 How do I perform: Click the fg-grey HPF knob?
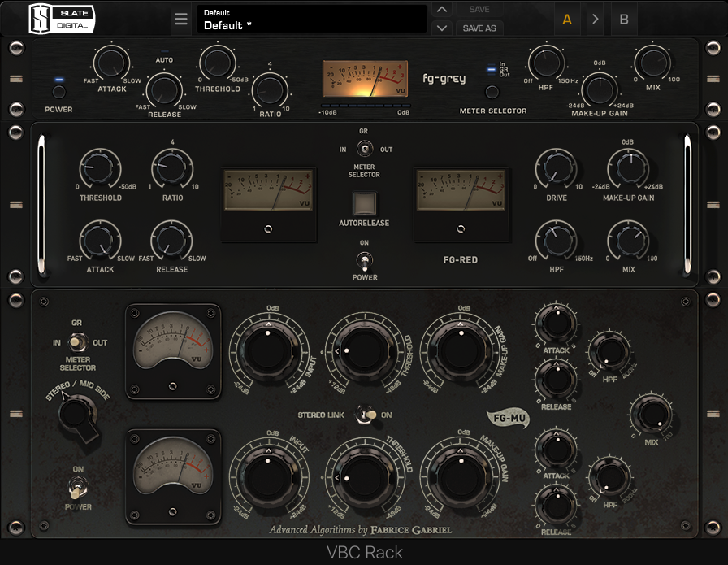(x=546, y=62)
